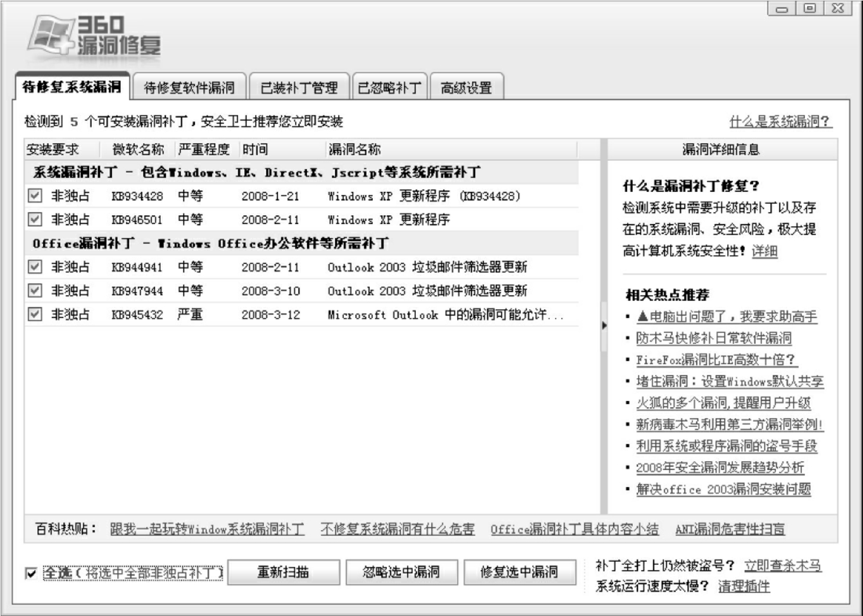The width and height of the screenshot is (863, 616).
Task: Minimize the 360漏洞修复 window
Action: coord(781,8)
